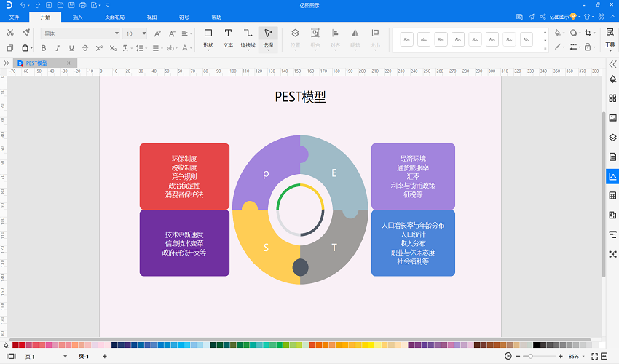Toggle Bold formatting
The height and width of the screenshot is (364, 619).
45,48
